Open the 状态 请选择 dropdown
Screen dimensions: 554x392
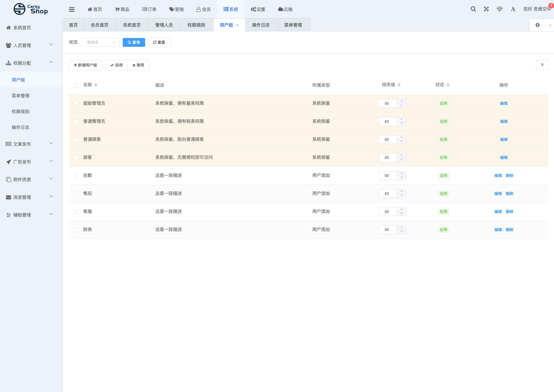click(100, 42)
